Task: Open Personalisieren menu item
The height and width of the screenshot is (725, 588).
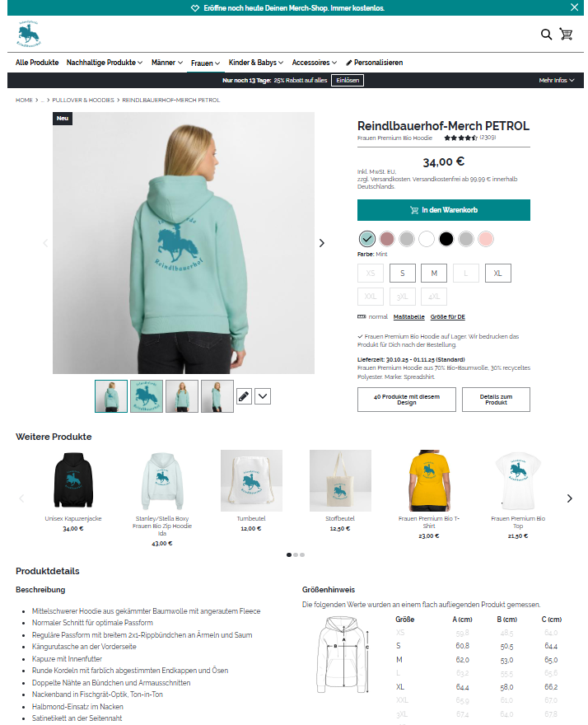Action: click(x=375, y=63)
